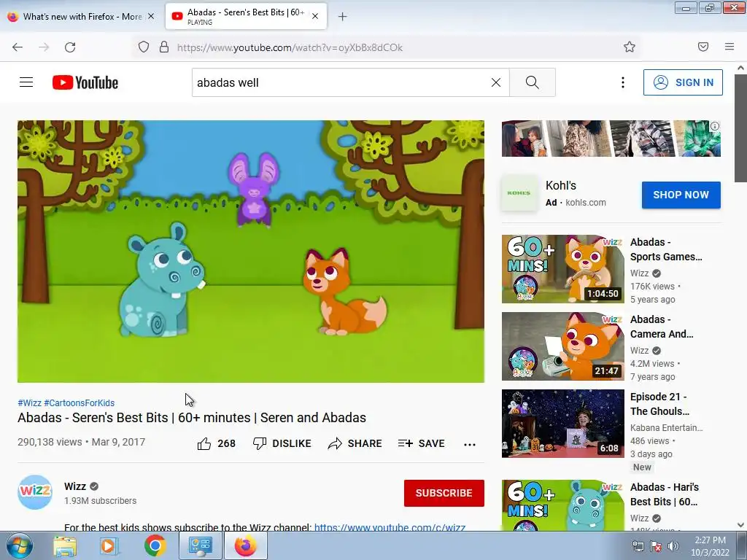Image resolution: width=747 pixels, height=560 pixels.
Task: Click the Abadas - Sports Games title
Action: [x=666, y=249]
